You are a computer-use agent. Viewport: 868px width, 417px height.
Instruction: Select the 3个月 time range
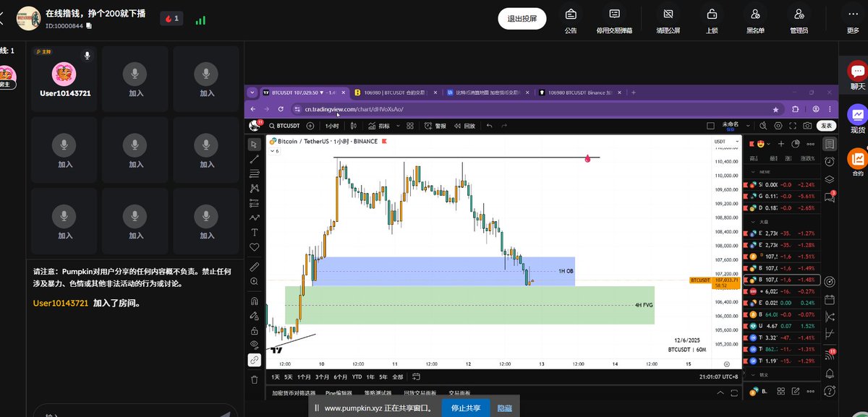pyautogui.click(x=322, y=377)
